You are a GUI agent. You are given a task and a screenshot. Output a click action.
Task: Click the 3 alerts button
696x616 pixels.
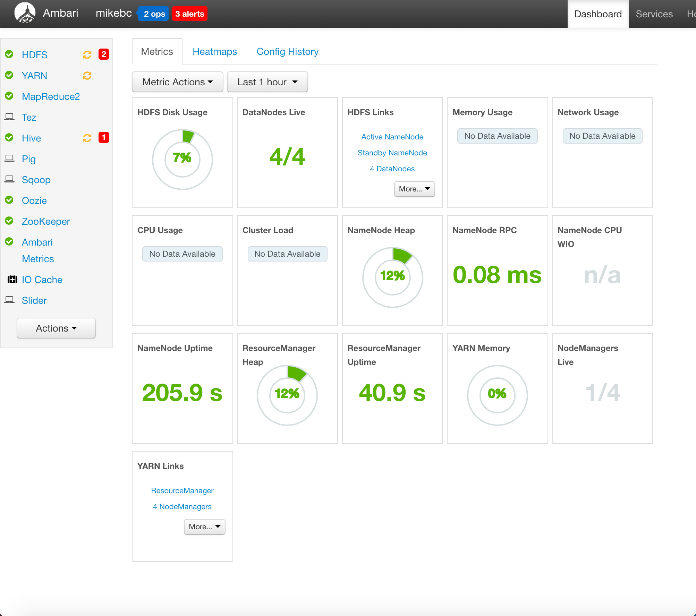[189, 14]
